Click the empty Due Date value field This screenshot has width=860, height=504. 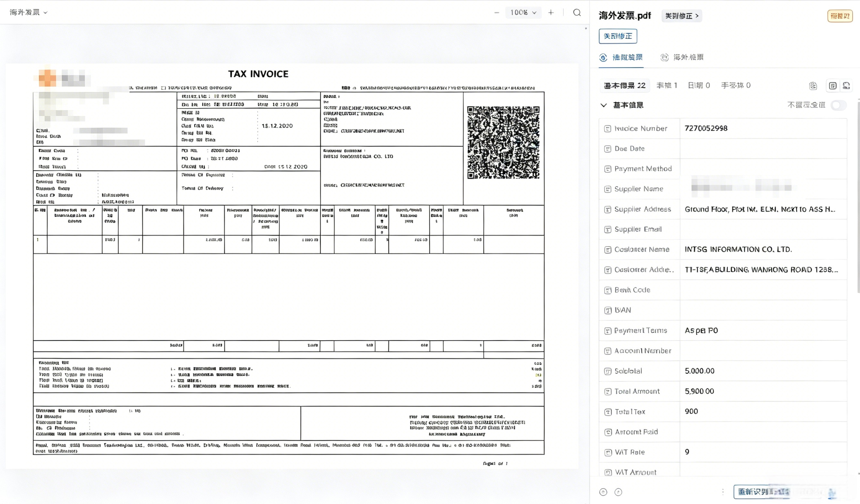click(x=763, y=149)
